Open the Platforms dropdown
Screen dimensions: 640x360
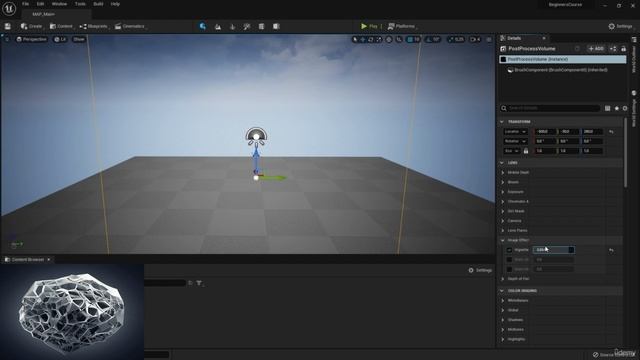[402, 26]
